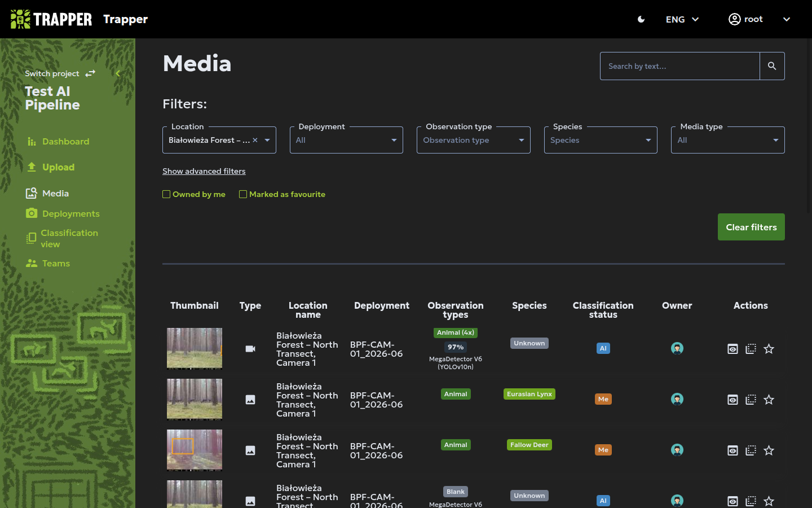Collapse the sidebar with chevron arrow
Screen dimensions: 812x508
(118, 73)
